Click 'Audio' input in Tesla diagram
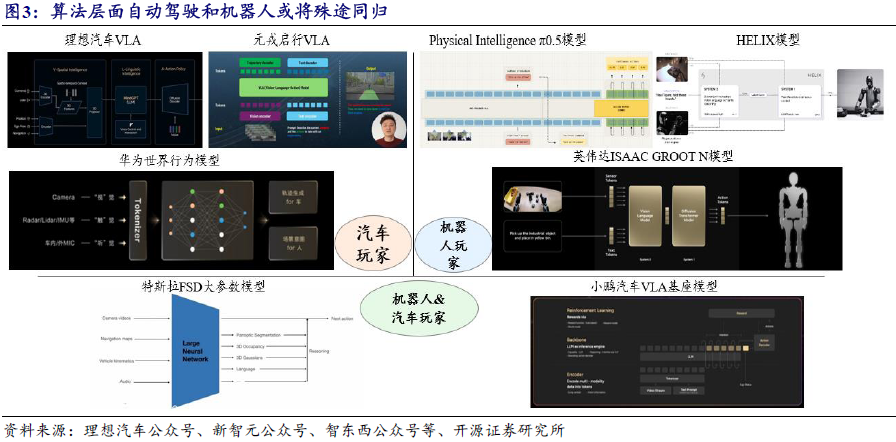The height and width of the screenshot is (442, 896). coord(126,380)
